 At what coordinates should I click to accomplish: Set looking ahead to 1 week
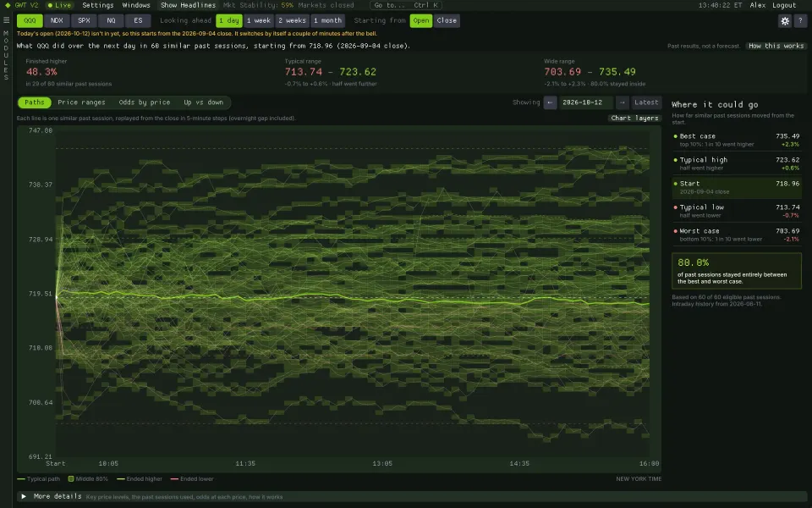pos(259,20)
